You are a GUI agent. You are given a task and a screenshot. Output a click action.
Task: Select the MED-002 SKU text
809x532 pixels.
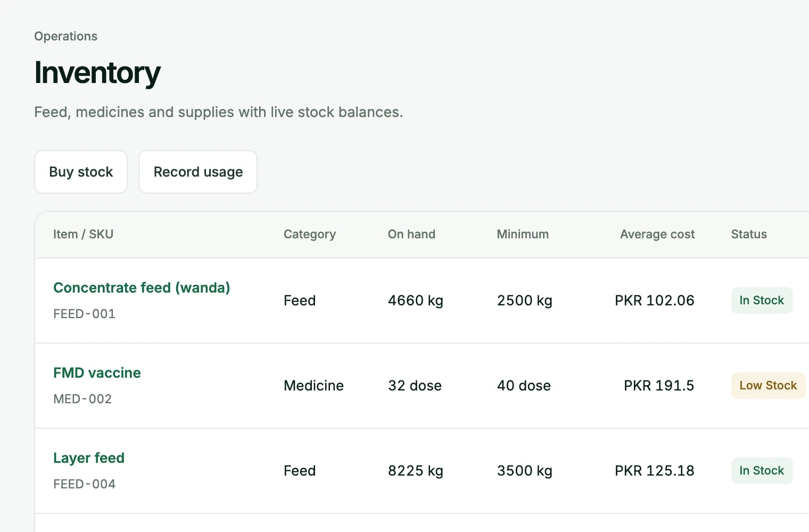click(82, 399)
